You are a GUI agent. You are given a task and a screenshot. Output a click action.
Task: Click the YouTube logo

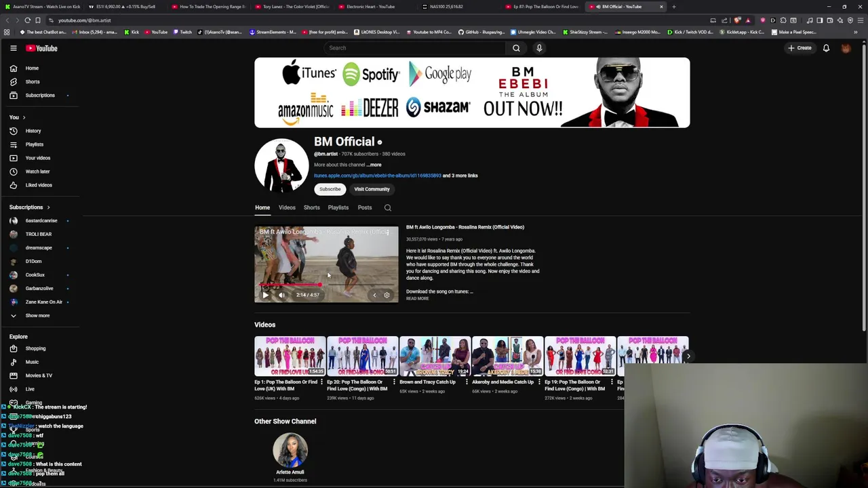point(41,48)
